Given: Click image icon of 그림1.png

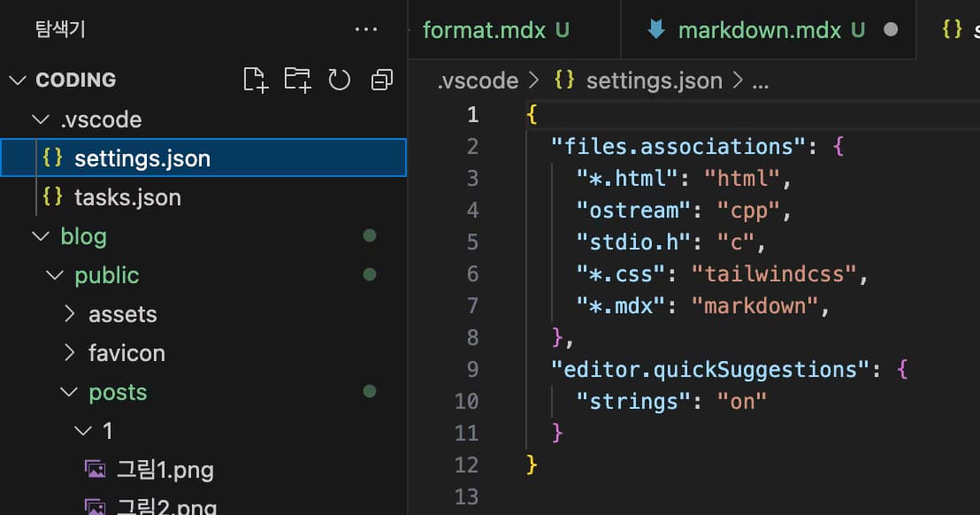Looking at the screenshot, I should (95, 469).
